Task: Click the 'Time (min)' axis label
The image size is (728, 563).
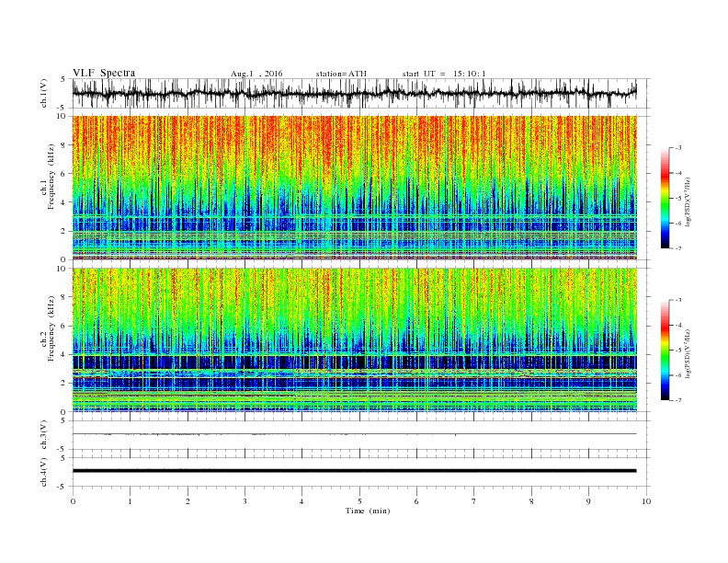Action: [x=368, y=511]
